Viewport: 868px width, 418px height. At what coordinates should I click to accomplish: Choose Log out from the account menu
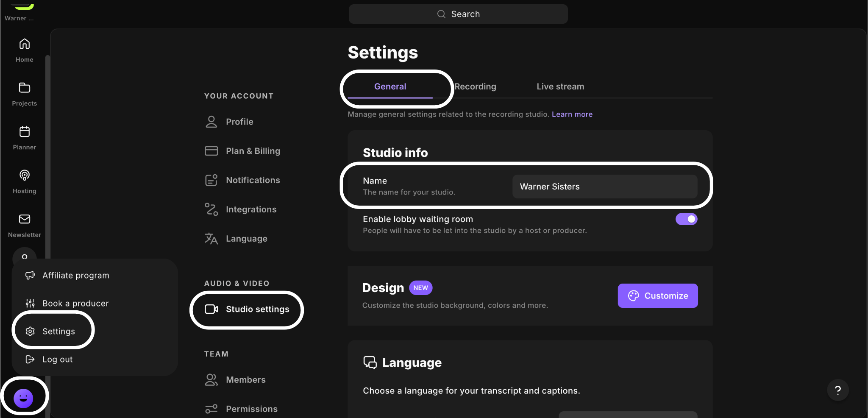[x=57, y=359]
